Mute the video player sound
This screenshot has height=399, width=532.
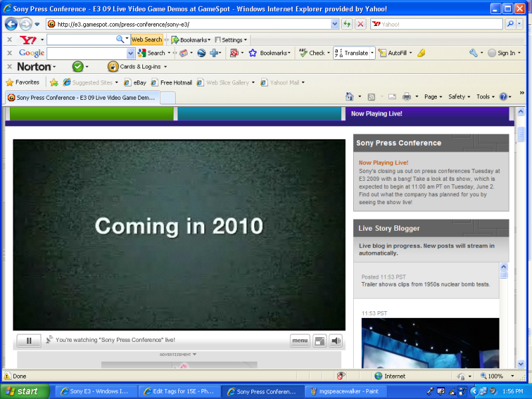(x=336, y=340)
